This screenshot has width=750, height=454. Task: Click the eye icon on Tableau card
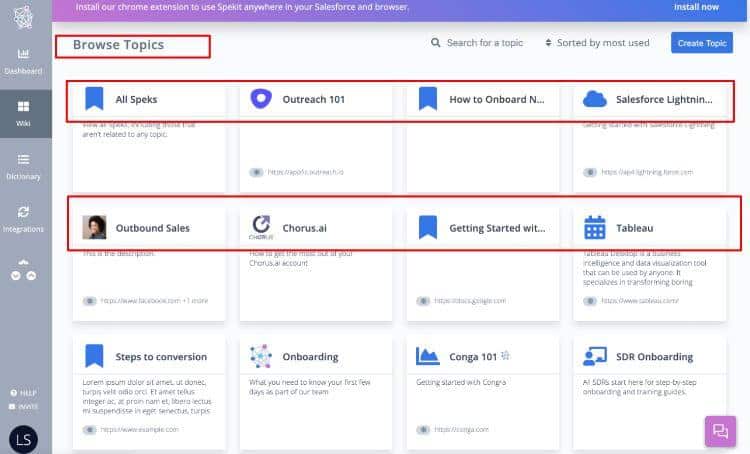[590, 300]
